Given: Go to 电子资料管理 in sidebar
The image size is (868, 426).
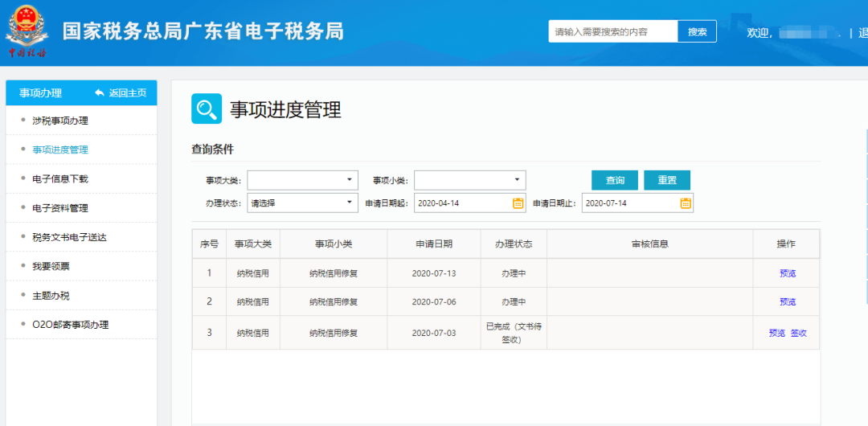Looking at the screenshot, I should 60,208.
